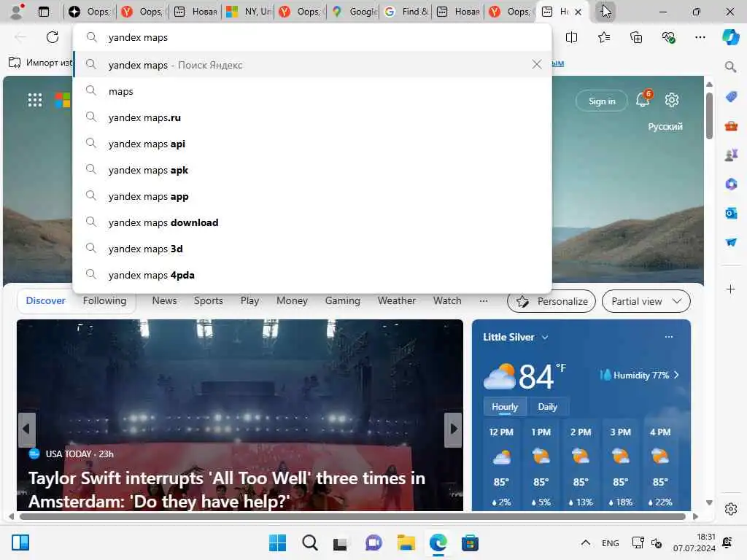Screen dimensions: 747x560
Task: Open the tab actions menu icon
Action: pyautogui.click(x=44, y=12)
